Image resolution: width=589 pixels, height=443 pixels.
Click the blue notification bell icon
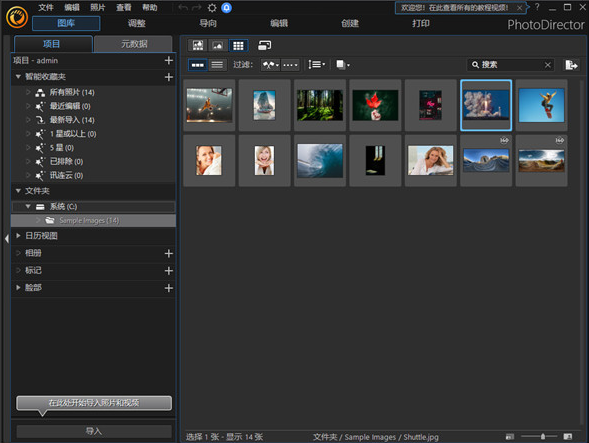227,8
